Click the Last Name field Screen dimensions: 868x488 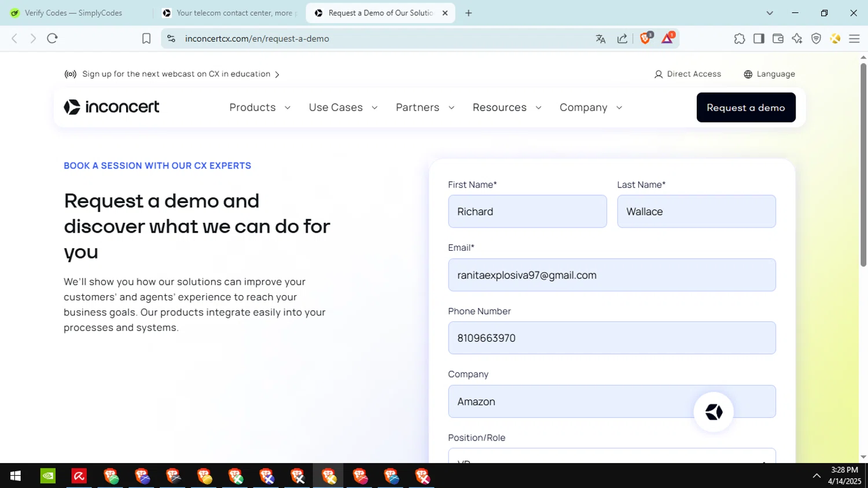pos(696,211)
